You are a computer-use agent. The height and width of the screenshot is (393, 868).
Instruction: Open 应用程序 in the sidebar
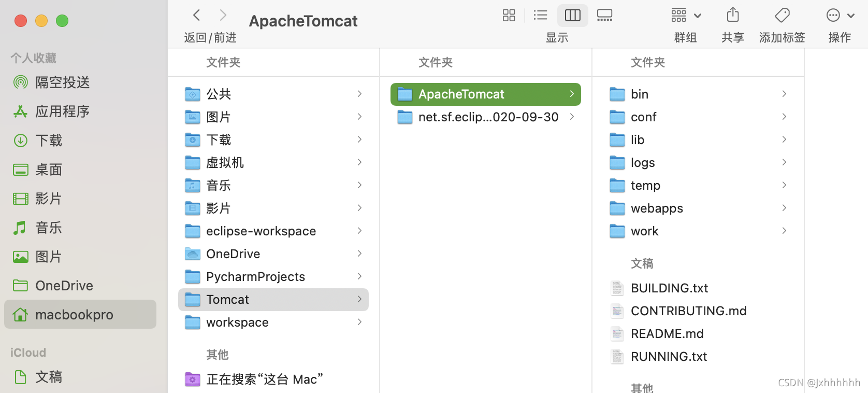[80, 111]
